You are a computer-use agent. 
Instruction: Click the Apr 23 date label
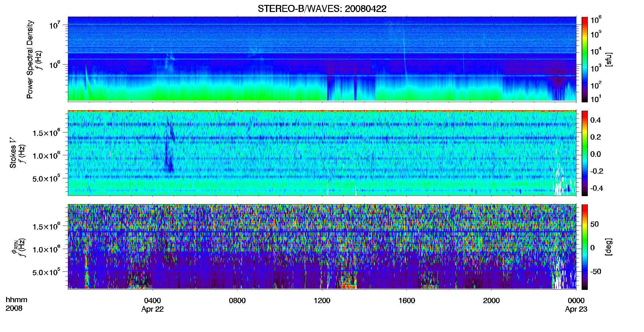pyautogui.click(x=576, y=309)
